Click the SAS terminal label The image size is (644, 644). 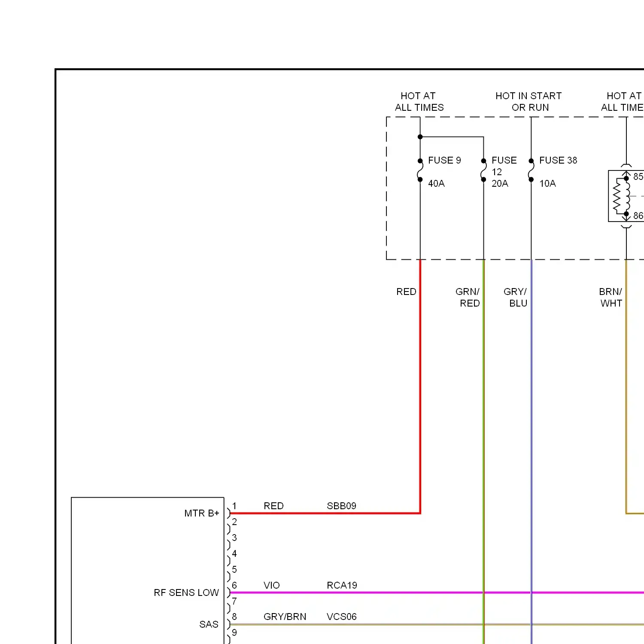coord(209,624)
